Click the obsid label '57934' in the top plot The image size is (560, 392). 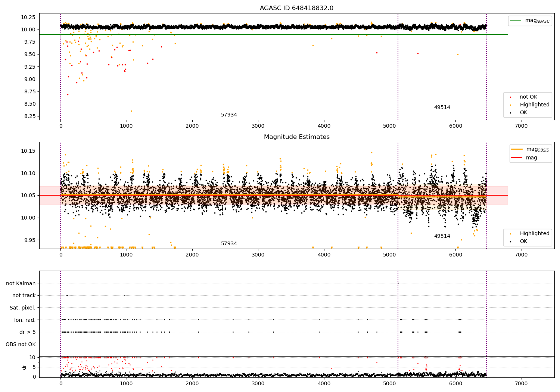[229, 115]
